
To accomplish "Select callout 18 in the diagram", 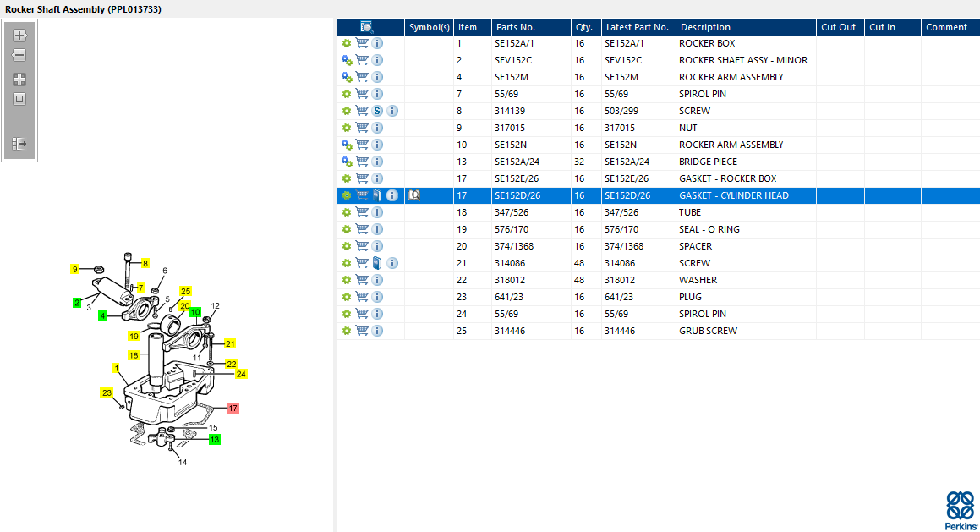I will click(134, 355).
